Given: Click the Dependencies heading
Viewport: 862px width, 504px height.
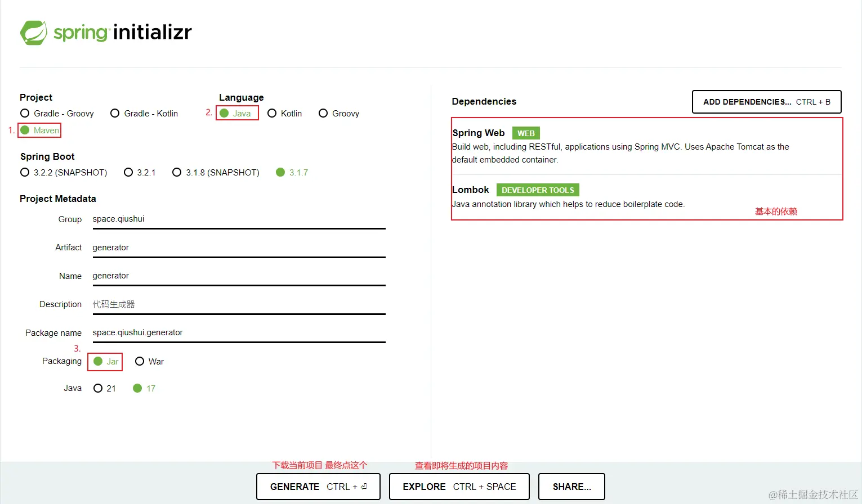Looking at the screenshot, I should point(484,102).
